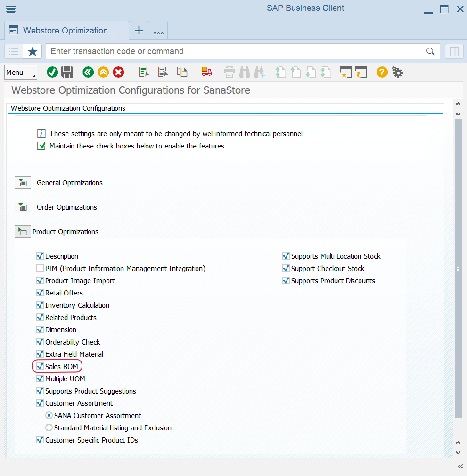Click the bottom scroll up chevron
Image resolution: width=467 pixels, height=476 pixels.
pyautogui.click(x=458, y=443)
